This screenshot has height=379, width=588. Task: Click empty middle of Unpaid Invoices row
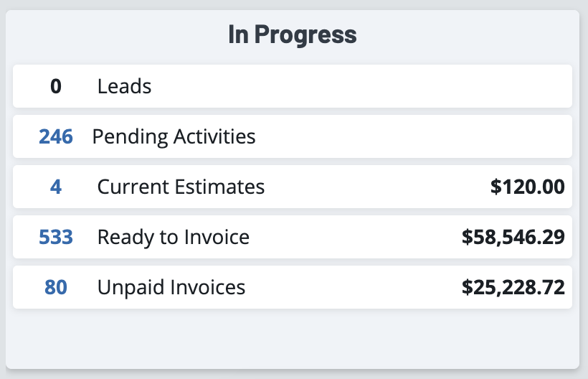pyautogui.click(x=351, y=288)
